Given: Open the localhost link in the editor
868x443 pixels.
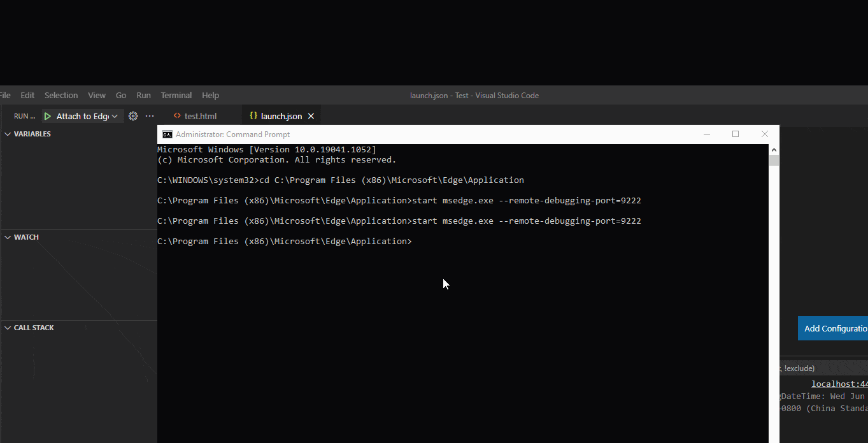Looking at the screenshot, I should point(839,383).
